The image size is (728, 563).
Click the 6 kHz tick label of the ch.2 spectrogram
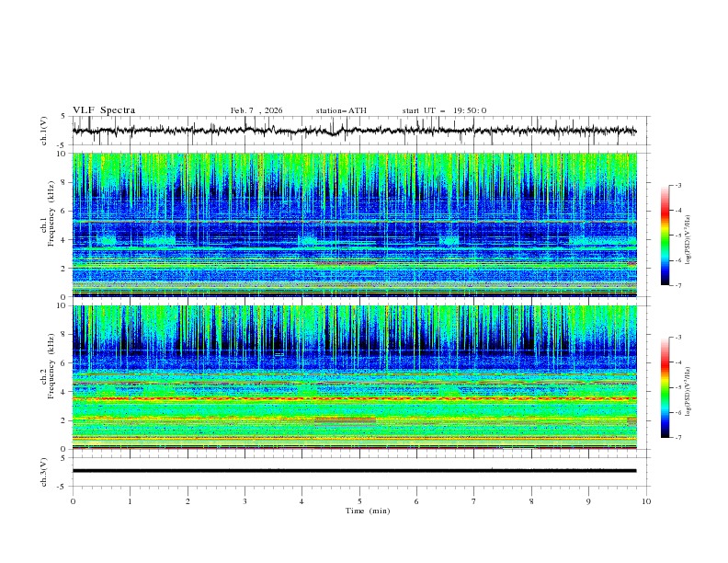coord(63,363)
